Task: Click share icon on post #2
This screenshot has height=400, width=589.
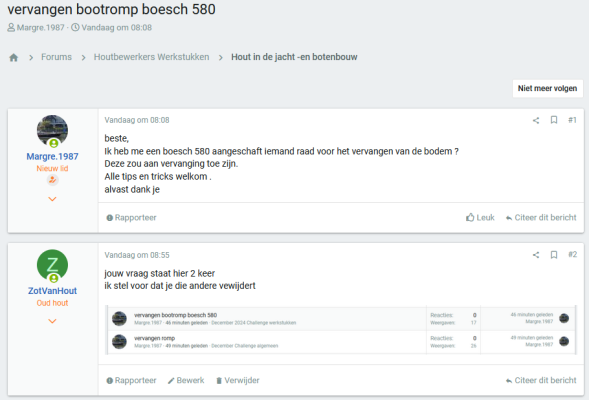Action: 536,255
